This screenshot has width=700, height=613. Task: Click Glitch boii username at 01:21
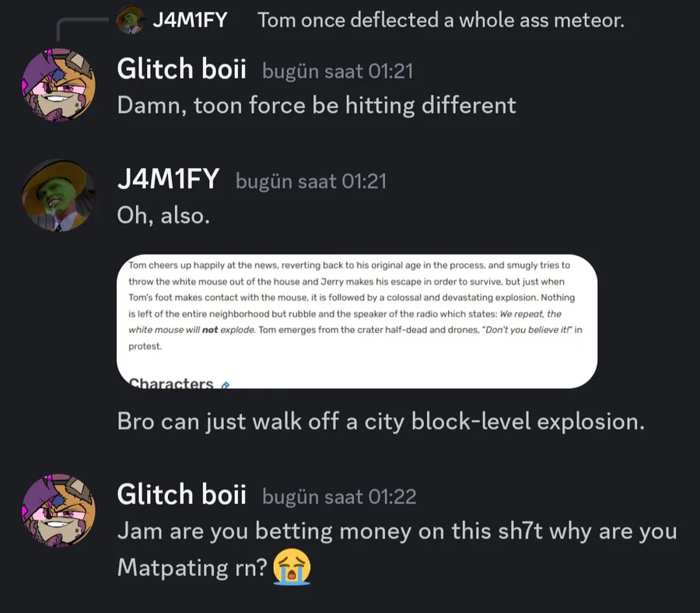click(181, 68)
